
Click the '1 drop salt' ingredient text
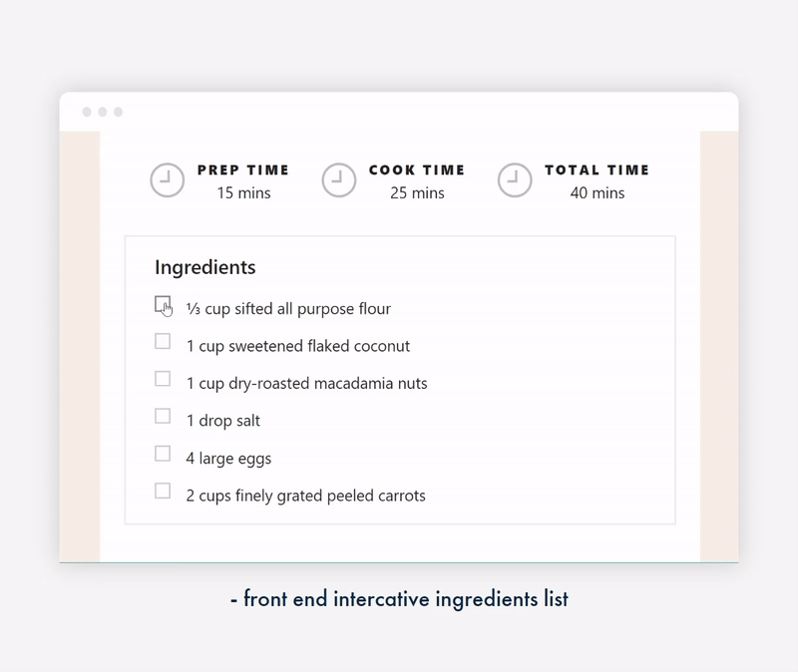point(223,421)
